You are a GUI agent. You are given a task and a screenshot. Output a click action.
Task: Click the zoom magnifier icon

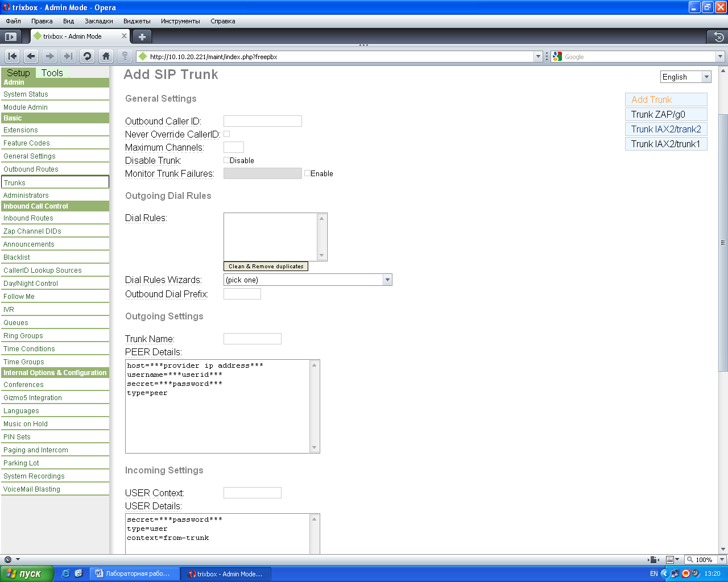pos(690,560)
